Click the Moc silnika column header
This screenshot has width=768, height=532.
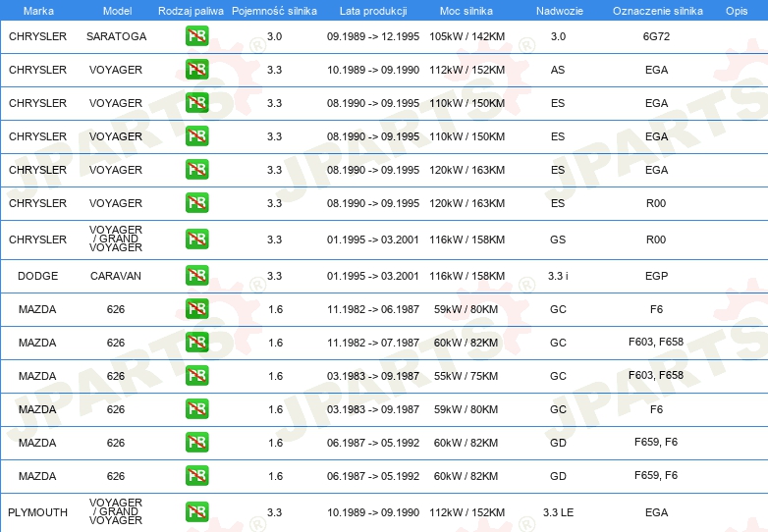coord(466,11)
